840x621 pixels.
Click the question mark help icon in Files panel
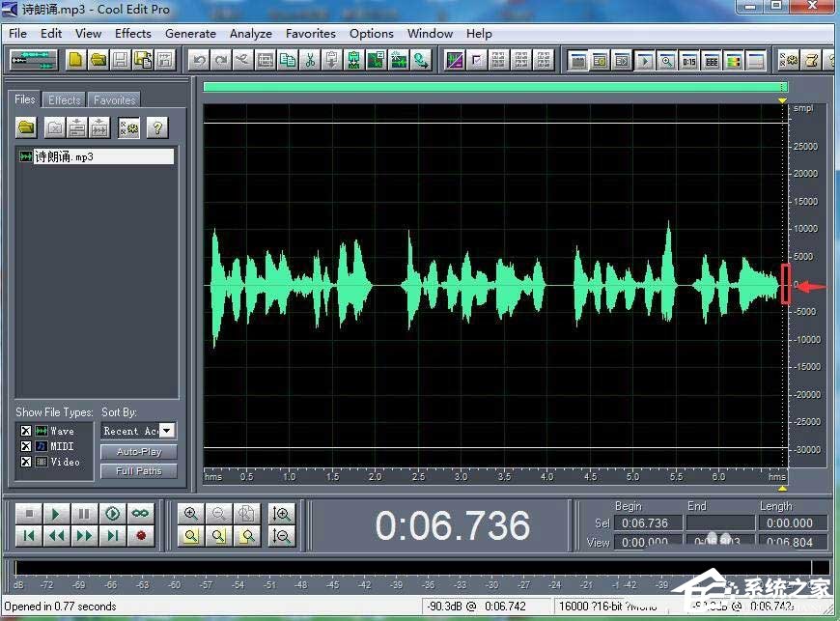pos(157,127)
